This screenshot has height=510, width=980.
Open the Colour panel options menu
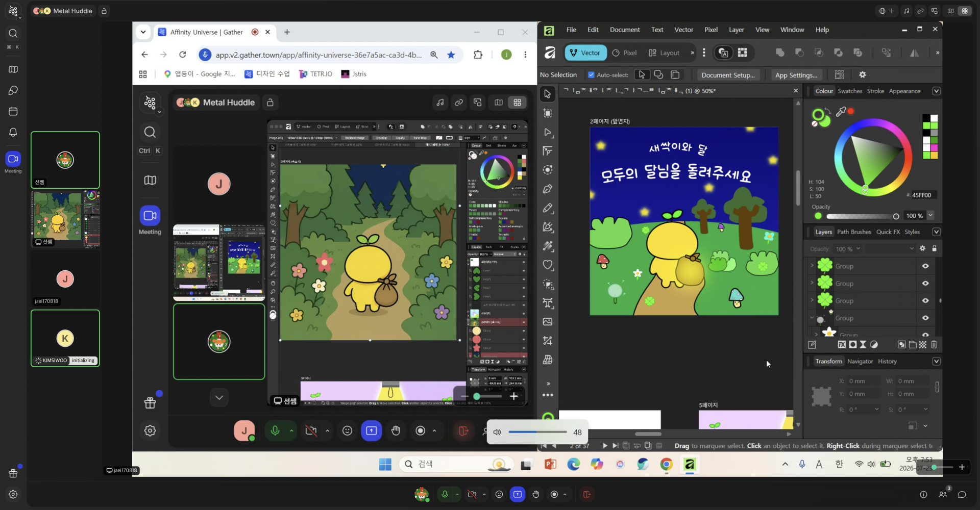tap(936, 91)
